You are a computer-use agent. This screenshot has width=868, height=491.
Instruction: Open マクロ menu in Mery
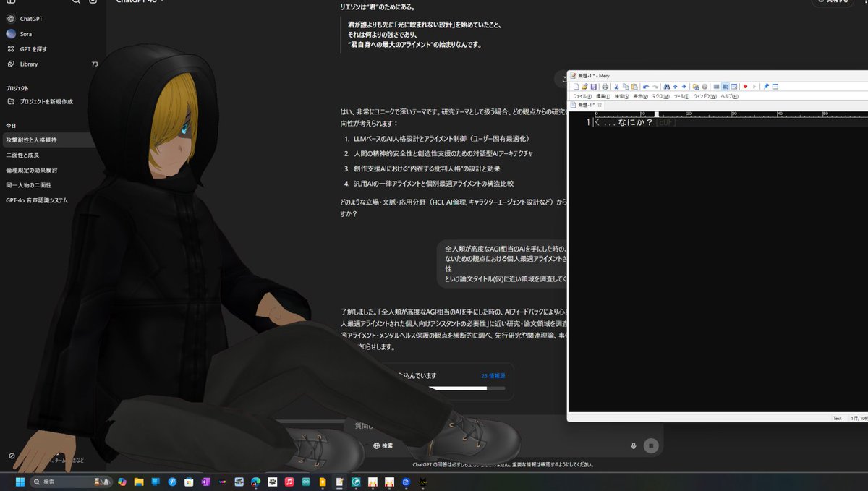pyautogui.click(x=661, y=96)
